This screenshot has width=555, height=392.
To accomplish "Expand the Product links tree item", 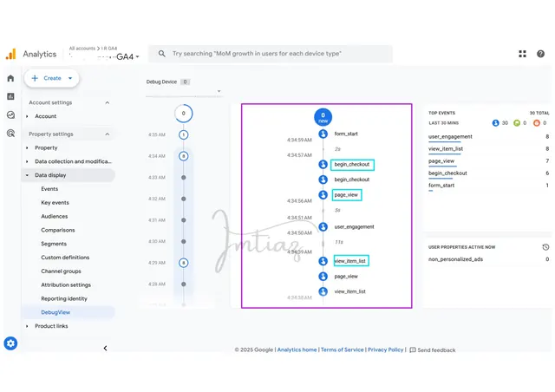I will click(27, 326).
